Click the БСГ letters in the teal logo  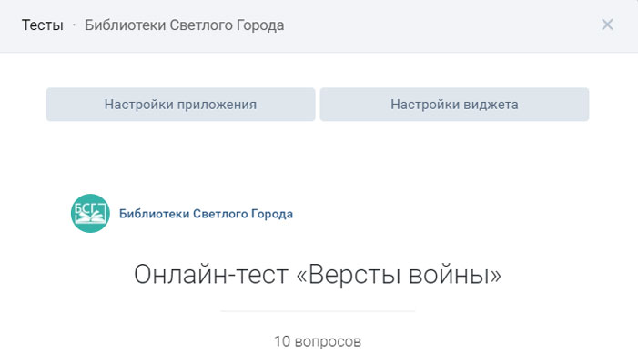pyautogui.click(x=85, y=208)
